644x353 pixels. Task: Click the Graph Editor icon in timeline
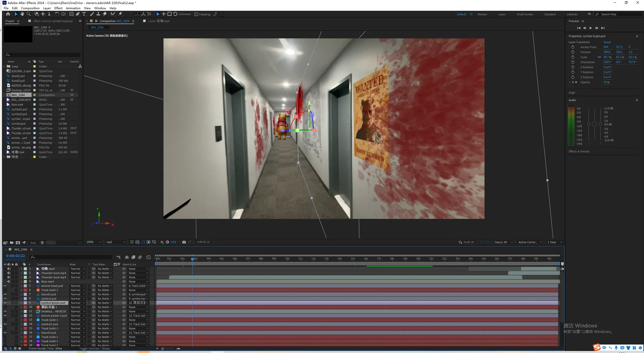[x=148, y=257]
